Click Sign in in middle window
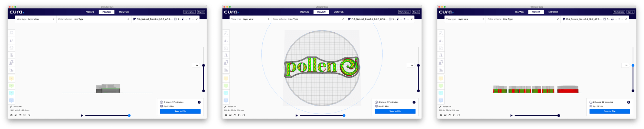Image resolution: width=644 pixels, height=129 pixels. (x=416, y=12)
